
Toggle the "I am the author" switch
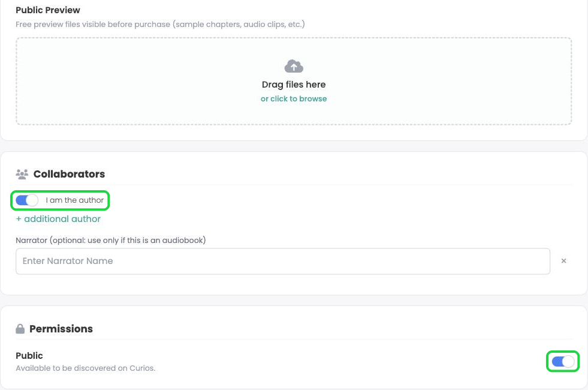pos(26,200)
